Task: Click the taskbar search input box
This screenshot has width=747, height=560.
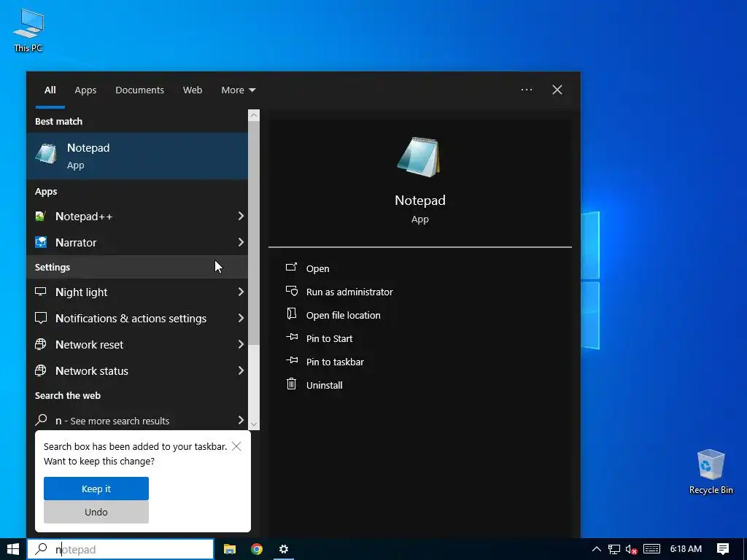Action: pos(120,549)
